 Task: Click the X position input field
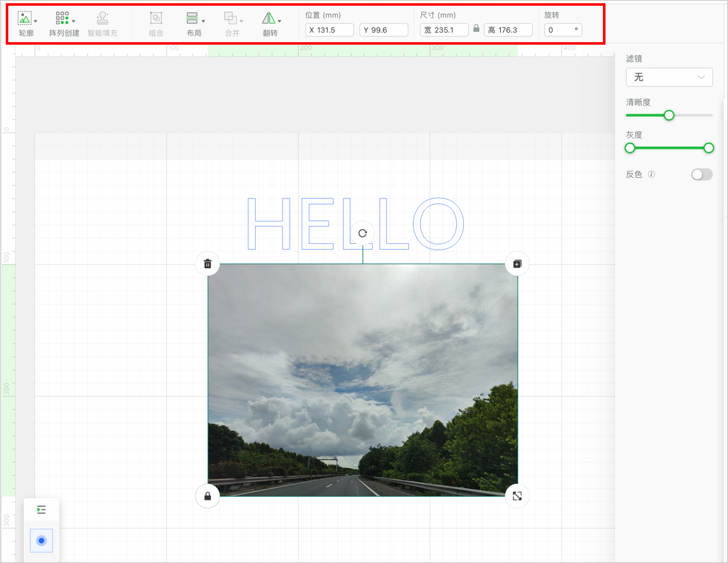click(329, 30)
